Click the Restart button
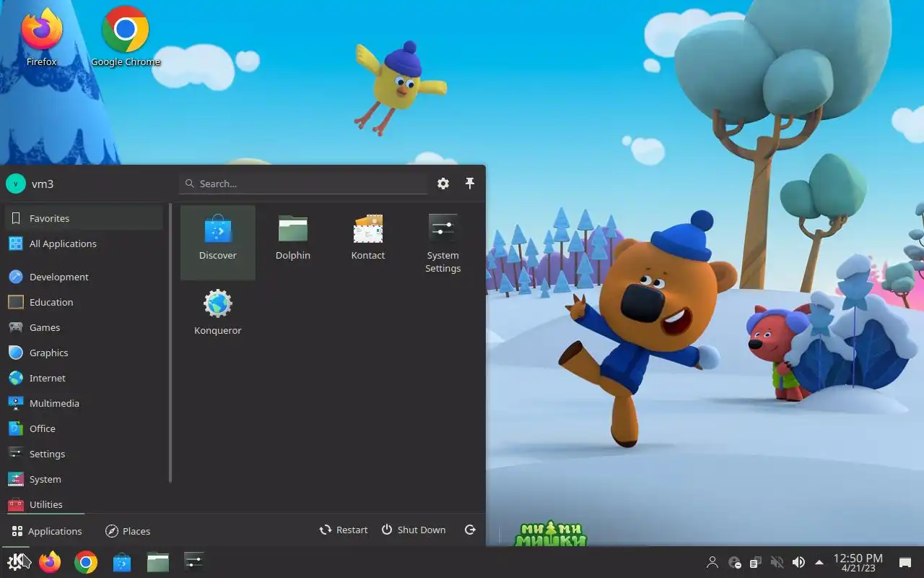The width and height of the screenshot is (924, 578). pos(344,530)
